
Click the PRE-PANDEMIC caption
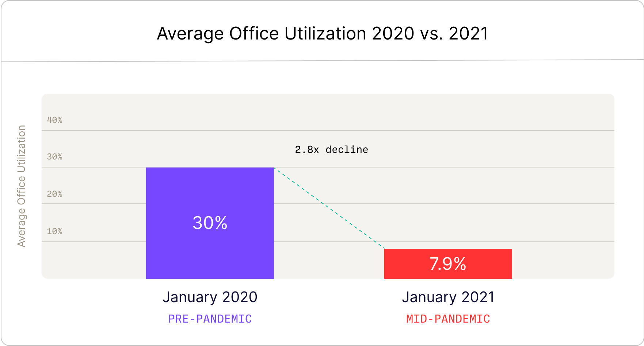210,319
